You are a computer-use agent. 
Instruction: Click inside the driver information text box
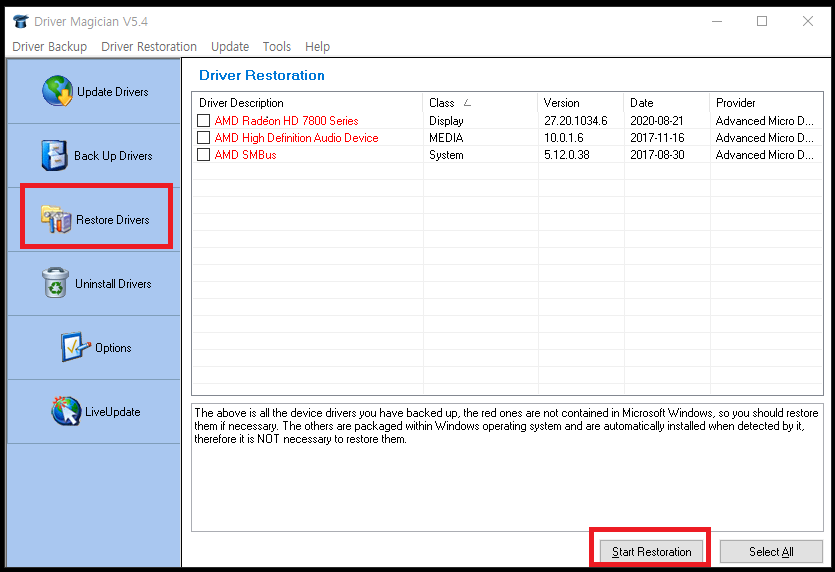pyautogui.click(x=507, y=467)
